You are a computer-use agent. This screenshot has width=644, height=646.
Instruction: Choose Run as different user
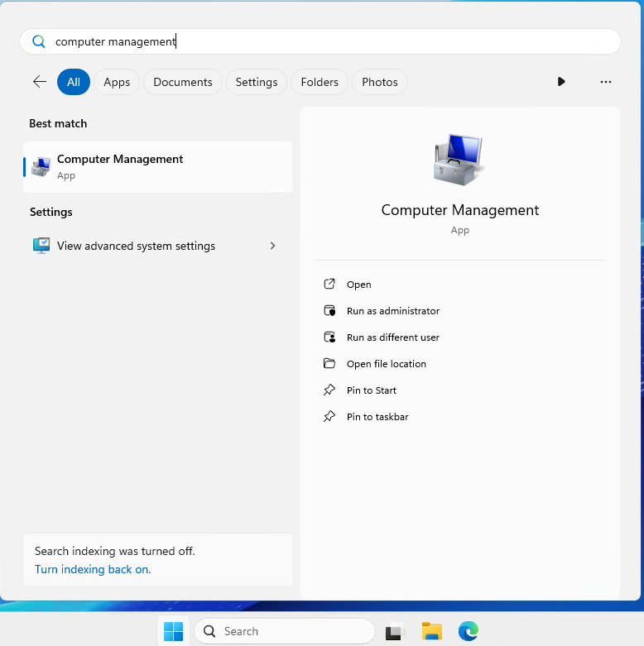(x=393, y=337)
